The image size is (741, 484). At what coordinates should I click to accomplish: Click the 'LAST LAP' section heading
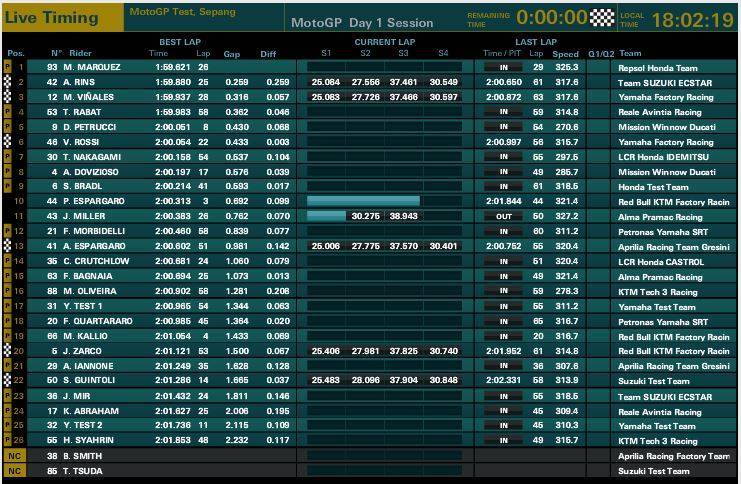536,42
